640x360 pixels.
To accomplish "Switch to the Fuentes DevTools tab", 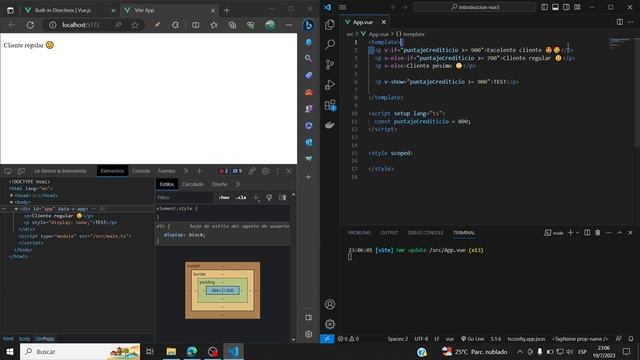I will [x=167, y=171].
